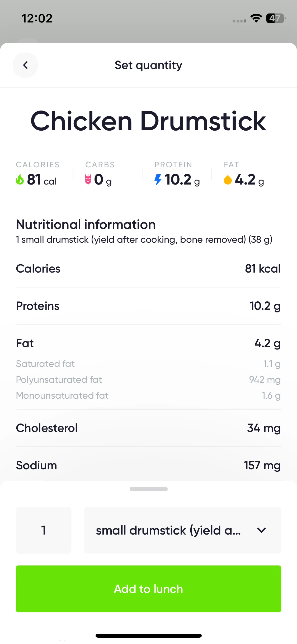The height and width of the screenshot is (644, 297).
Task: Edit the quantity field showing 1
Action: pos(44,530)
